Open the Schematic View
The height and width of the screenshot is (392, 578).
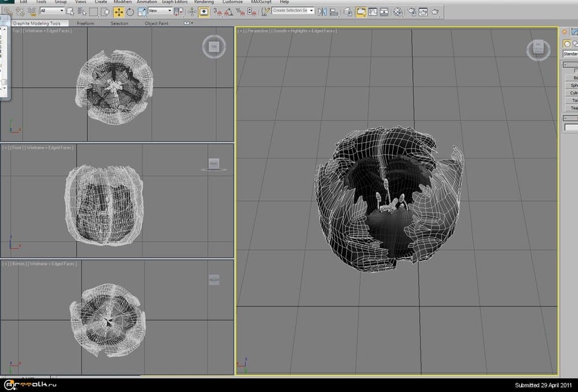click(x=384, y=12)
